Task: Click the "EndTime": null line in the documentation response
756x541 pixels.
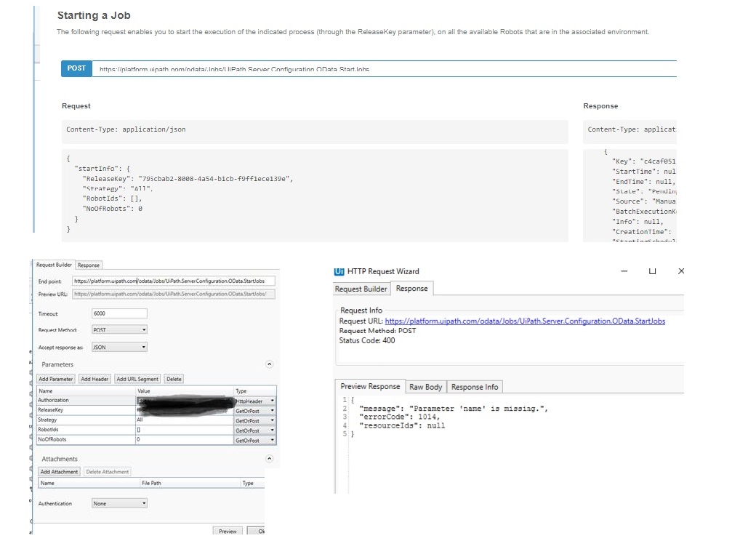Action: 643,182
